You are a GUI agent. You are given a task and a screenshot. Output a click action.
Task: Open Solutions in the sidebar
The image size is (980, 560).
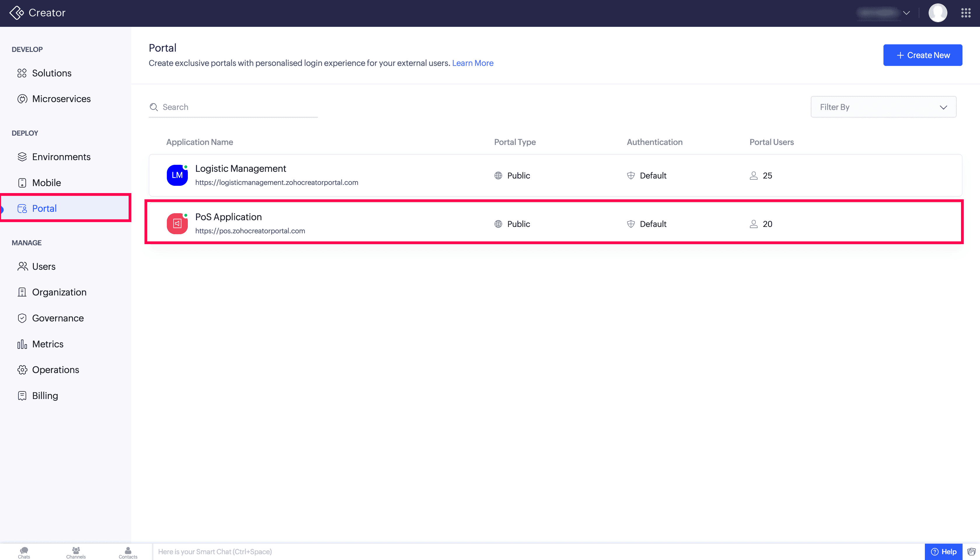[52, 73]
